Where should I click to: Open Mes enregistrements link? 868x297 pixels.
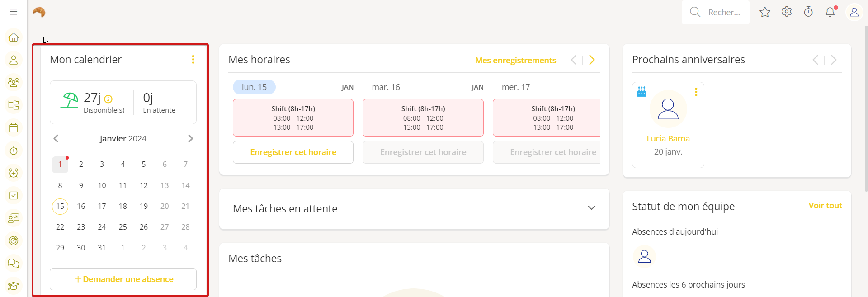click(x=515, y=61)
